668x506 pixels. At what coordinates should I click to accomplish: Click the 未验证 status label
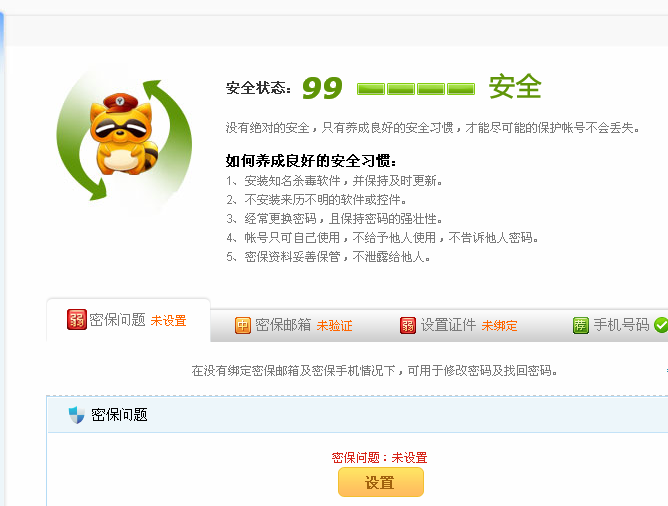(334, 326)
